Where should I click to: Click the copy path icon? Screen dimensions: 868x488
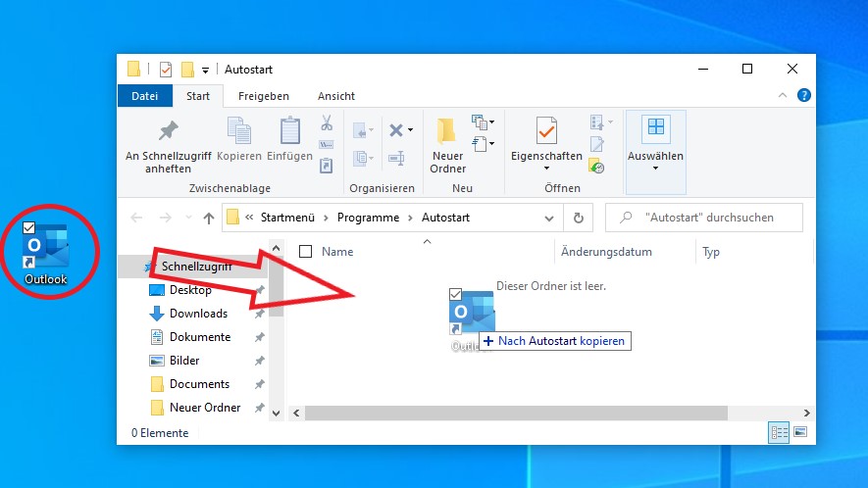tap(327, 145)
